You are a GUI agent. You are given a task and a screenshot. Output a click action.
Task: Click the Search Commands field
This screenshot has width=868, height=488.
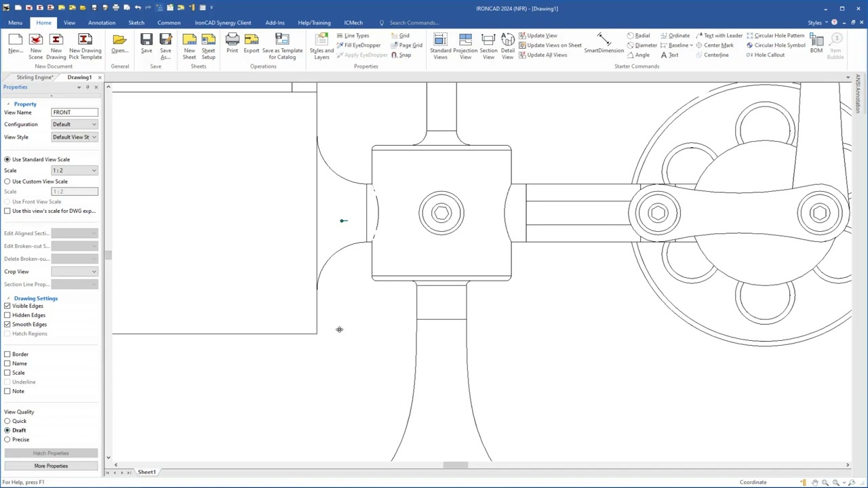point(414,22)
